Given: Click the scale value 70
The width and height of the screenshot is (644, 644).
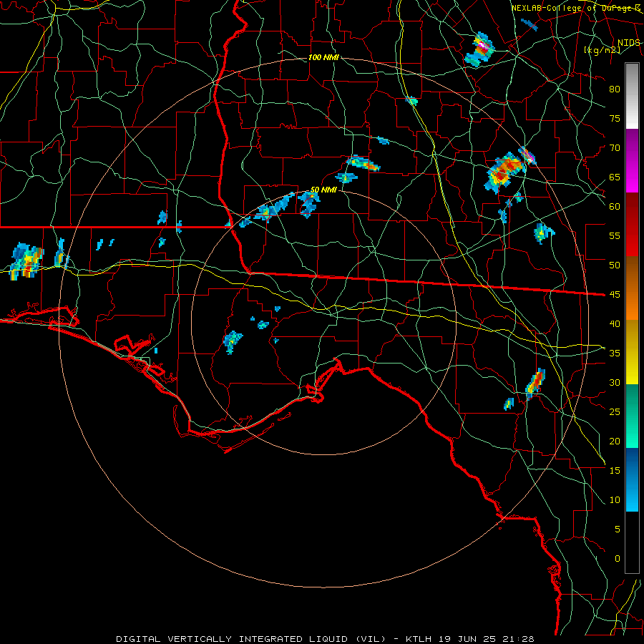Looking at the screenshot, I should click(615, 148).
